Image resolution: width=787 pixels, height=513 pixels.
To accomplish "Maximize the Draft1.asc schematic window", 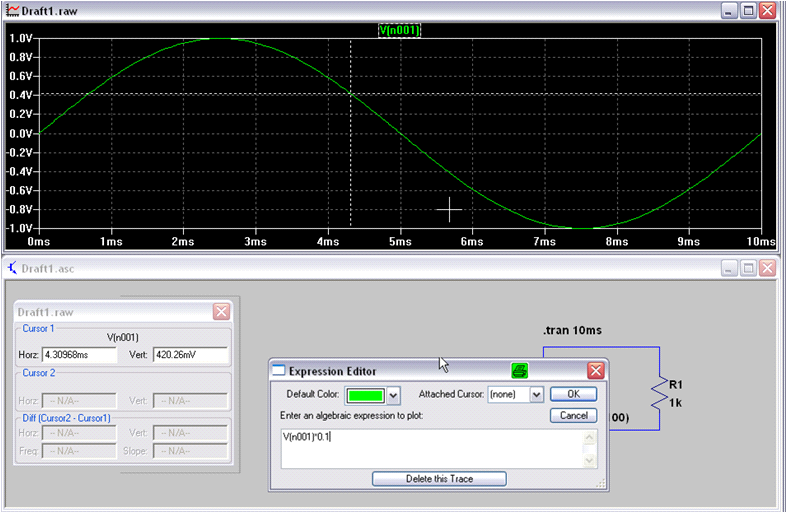I will click(x=748, y=268).
